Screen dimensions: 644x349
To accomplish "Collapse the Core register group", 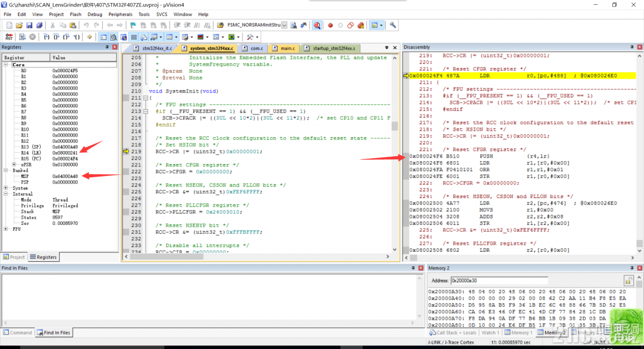I will click(6, 65).
